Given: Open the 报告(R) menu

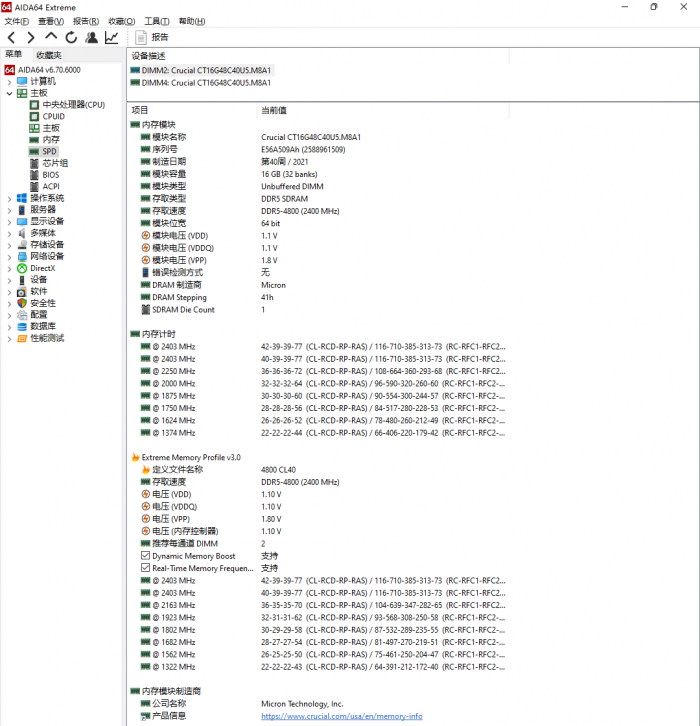Looking at the screenshot, I should click(x=86, y=21).
